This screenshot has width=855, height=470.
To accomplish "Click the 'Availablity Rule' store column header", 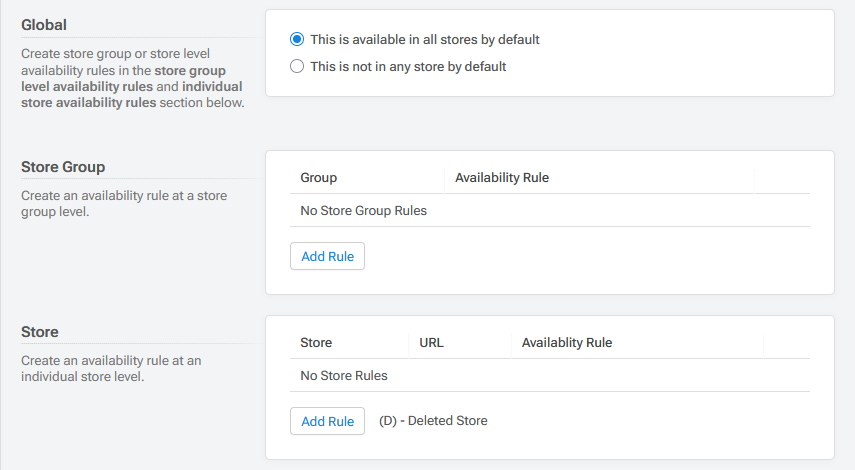I will pos(567,342).
